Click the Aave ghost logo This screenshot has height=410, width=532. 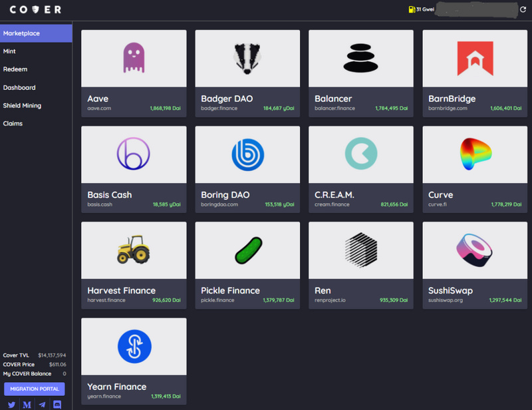[134, 58]
